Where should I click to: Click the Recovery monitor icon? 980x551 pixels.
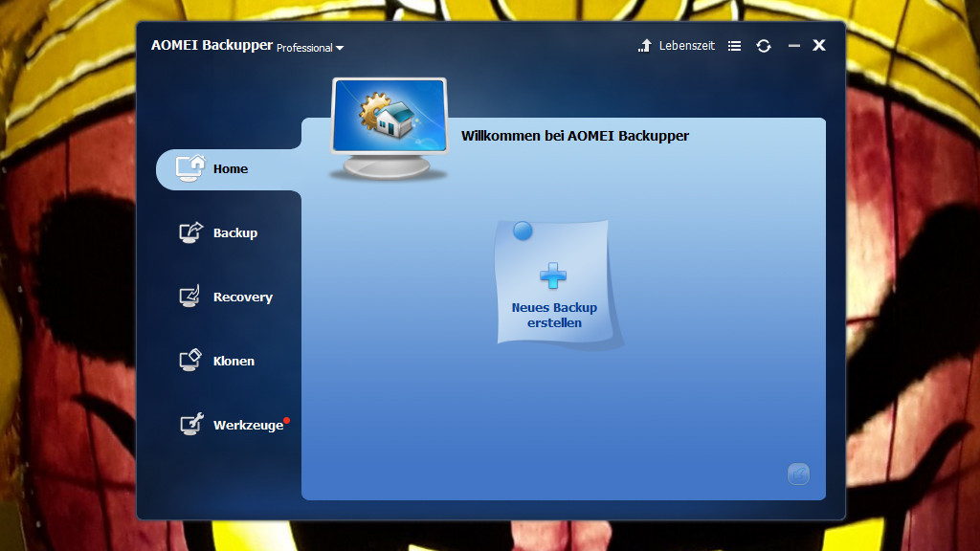[189, 297]
